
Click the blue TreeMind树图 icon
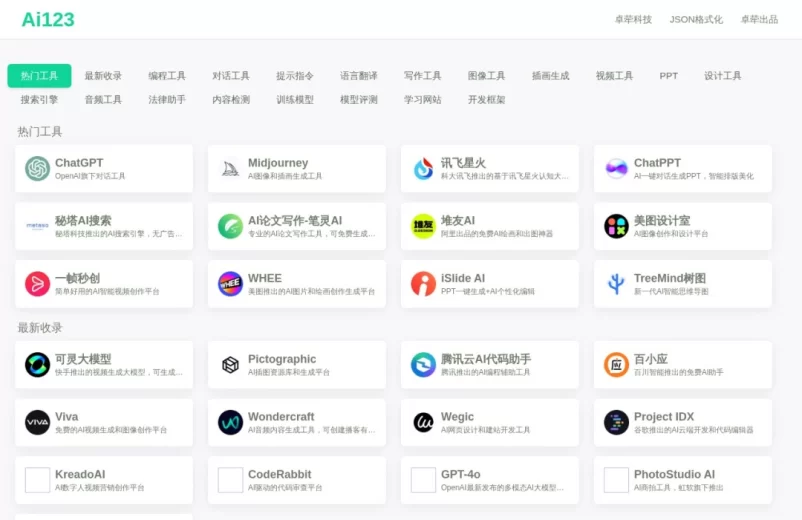pyautogui.click(x=616, y=284)
